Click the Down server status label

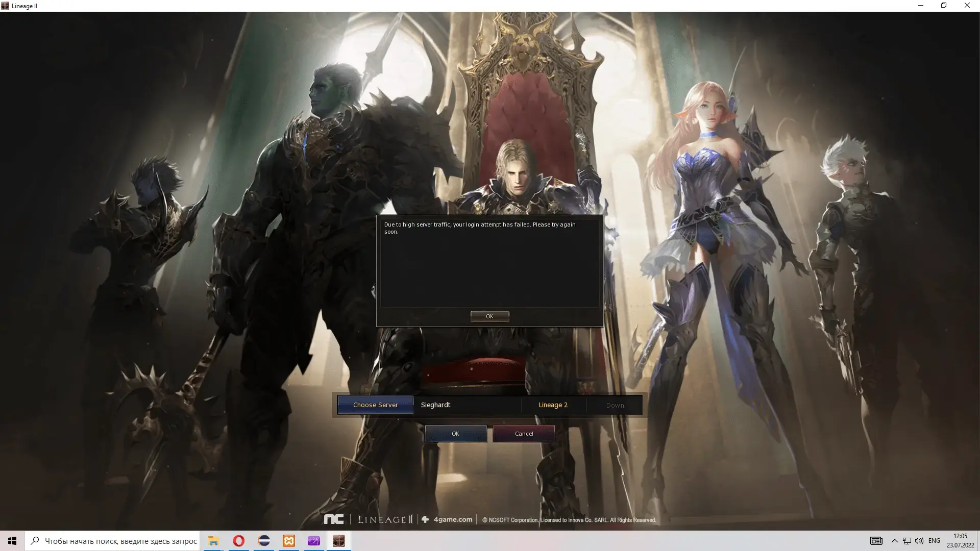[615, 405]
